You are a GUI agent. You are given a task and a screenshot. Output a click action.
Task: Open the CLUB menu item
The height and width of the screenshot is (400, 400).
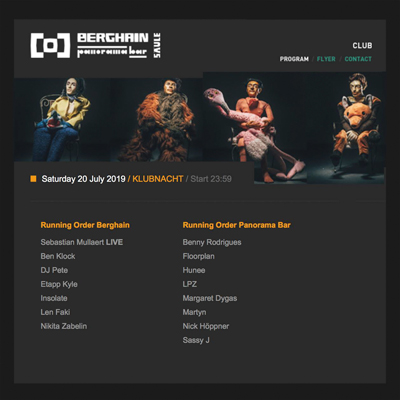point(362,45)
